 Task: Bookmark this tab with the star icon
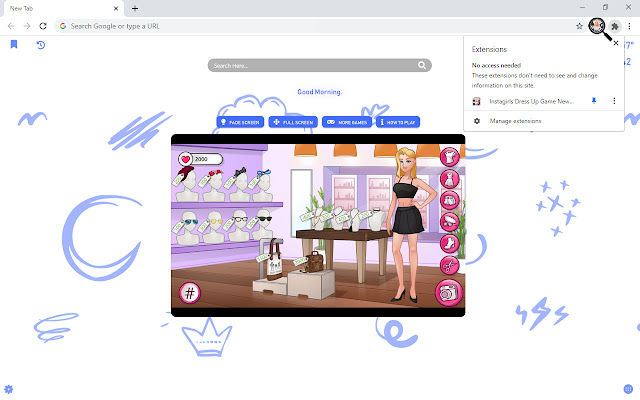pyautogui.click(x=579, y=26)
